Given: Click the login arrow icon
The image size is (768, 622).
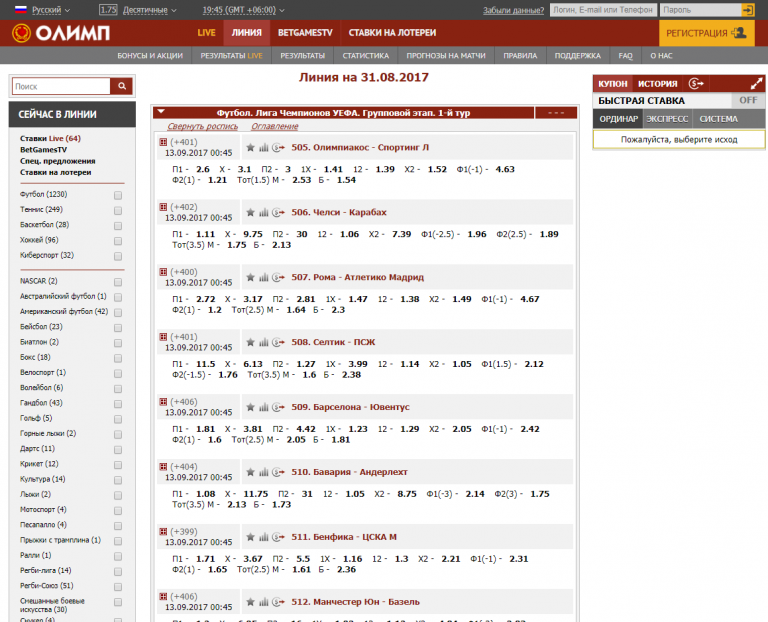Looking at the screenshot, I should pos(748,10).
